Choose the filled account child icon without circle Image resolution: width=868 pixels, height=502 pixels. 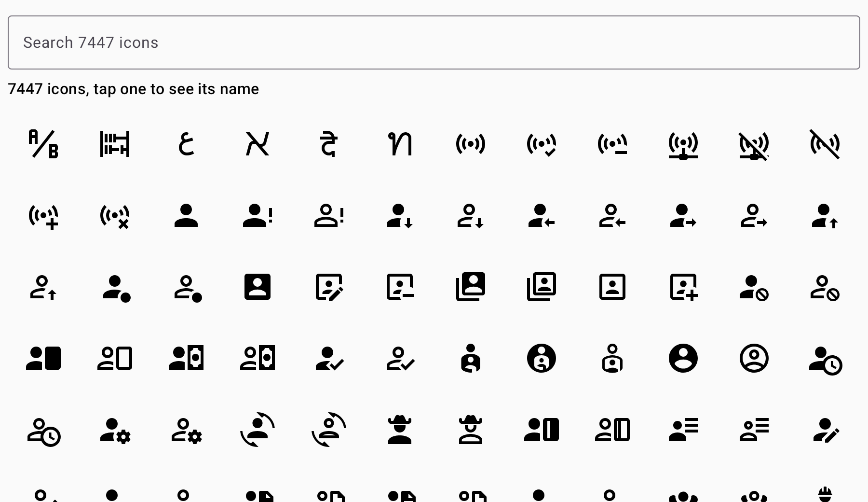coord(471,358)
